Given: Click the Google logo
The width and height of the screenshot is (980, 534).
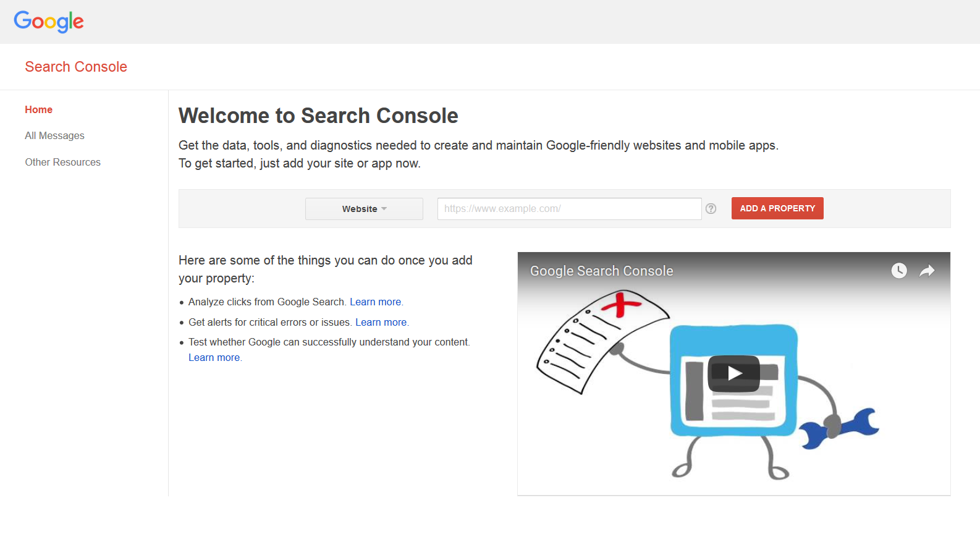Looking at the screenshot, I should tap(49, 22).
